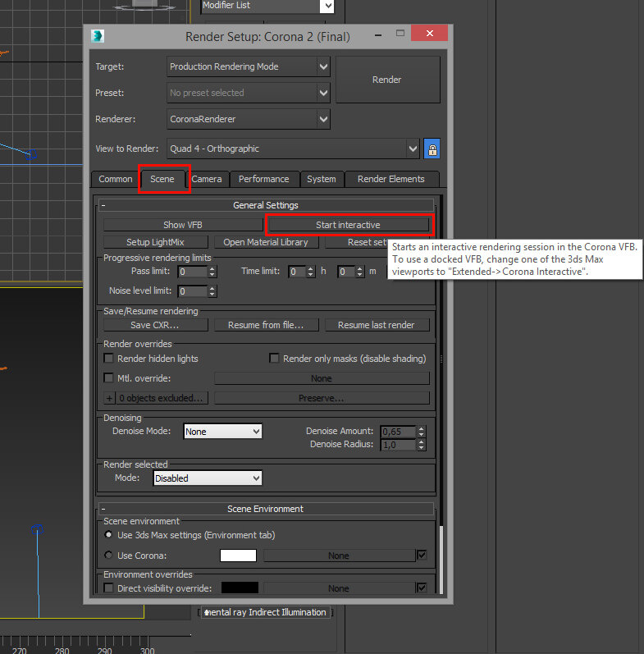Click Show VFB button

tap(183, 225)
